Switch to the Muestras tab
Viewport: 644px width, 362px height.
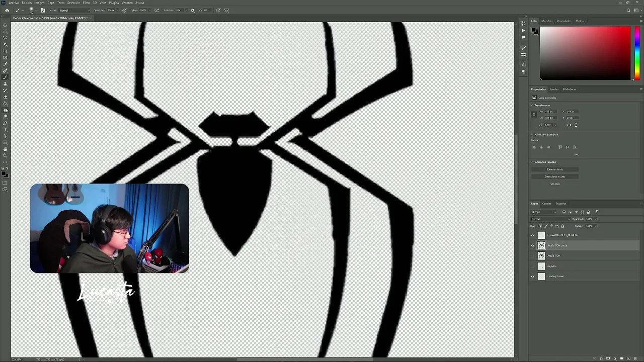coord(547,21)
